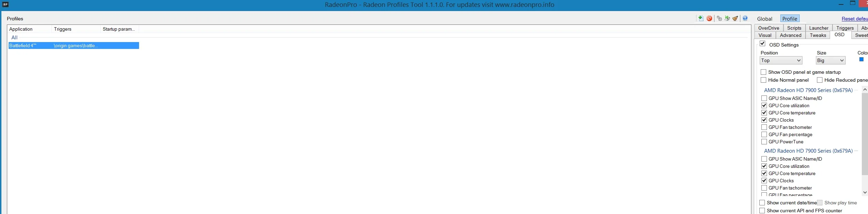Check Show current date/time
Viewport: 868px width, 214px height.
coord(762,203)
